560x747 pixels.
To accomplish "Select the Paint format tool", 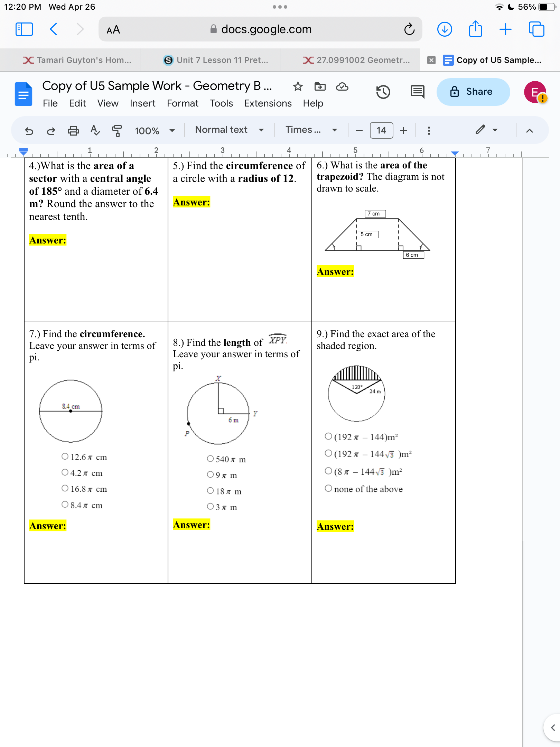I will [x=117, y=130].
